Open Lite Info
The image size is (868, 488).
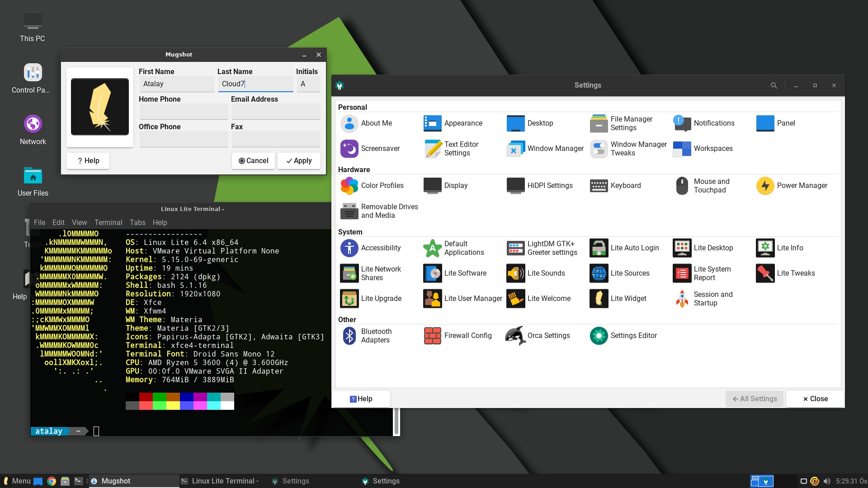coord(780,248)
